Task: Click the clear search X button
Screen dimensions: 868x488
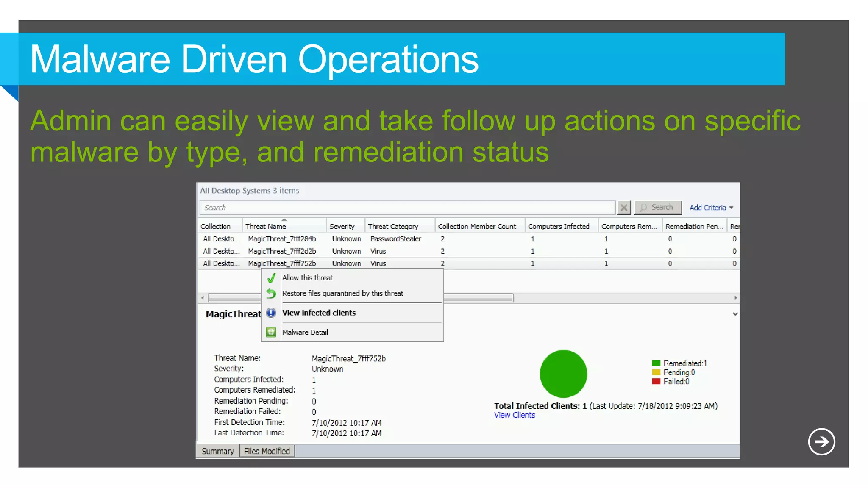Action: (x=624, y=208)
